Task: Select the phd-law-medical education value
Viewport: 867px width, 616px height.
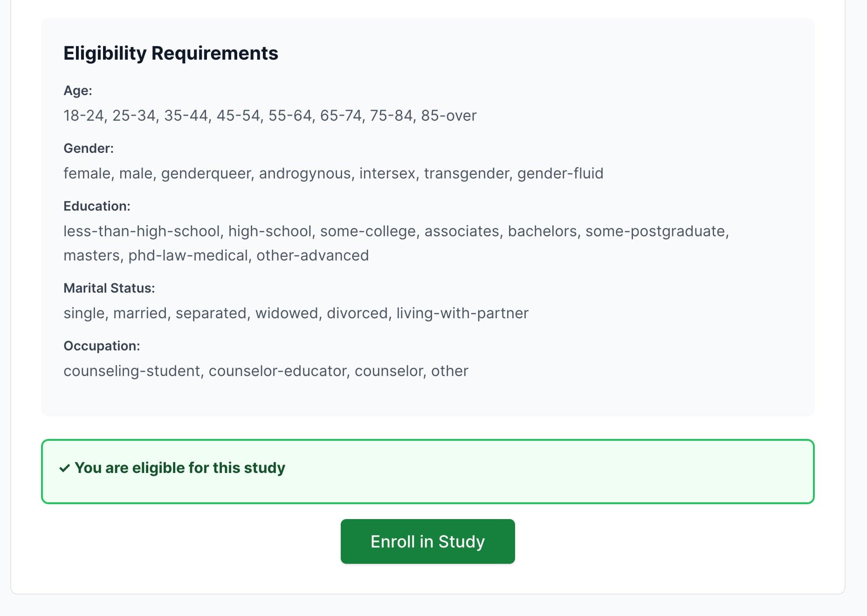Action: [189, 255]
